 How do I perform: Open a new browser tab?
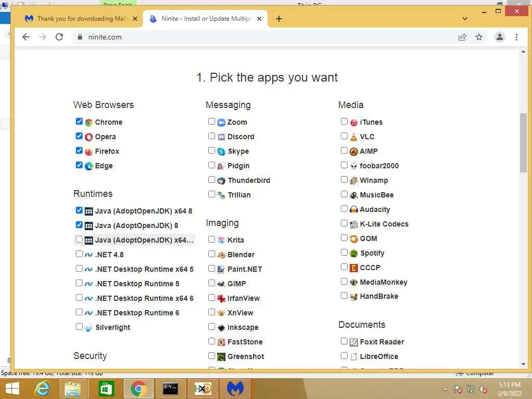(x=279, y=19)
